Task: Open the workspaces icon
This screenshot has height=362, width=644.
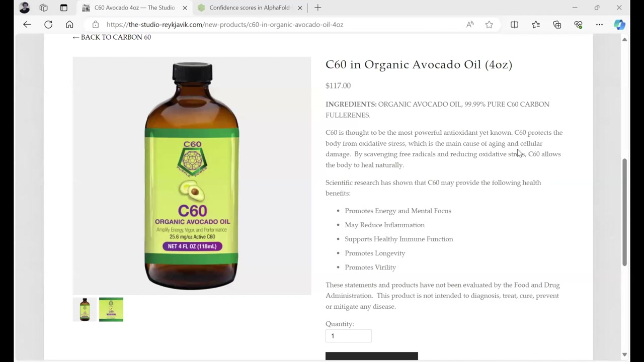Action: coord(43,8)
